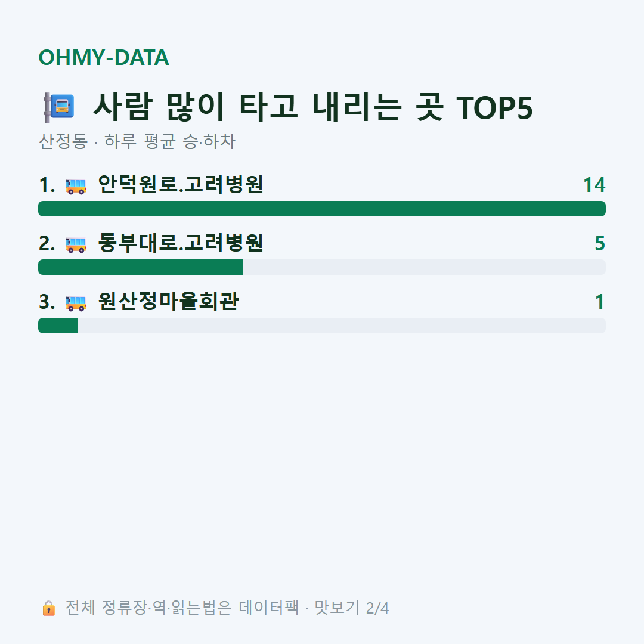The width and height of the screenshot is (644, 644).
Task: Click the bus stop sign icon in title
Action: pyautogui.click(x=60, y=107)
